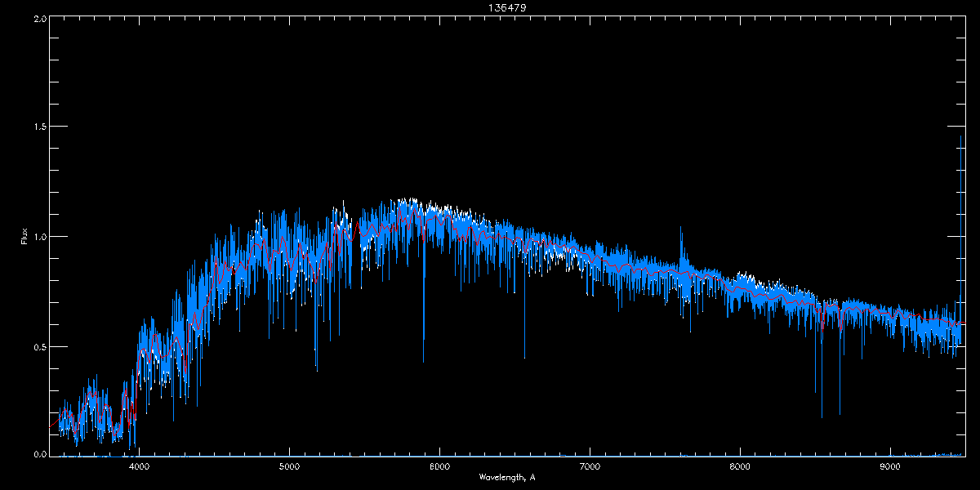Click the absorption line bottom near 5180
The height and width of the screenshot is (490, 980).
coord(317,369)
